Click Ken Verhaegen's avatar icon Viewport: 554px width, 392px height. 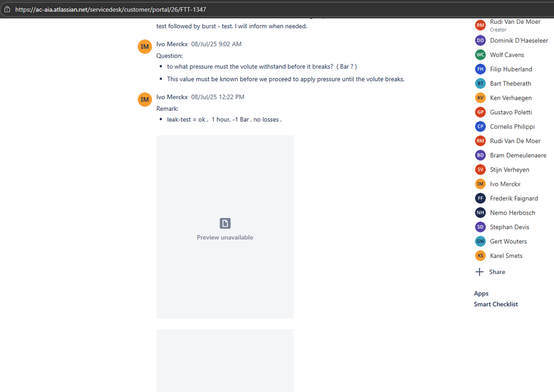click(x=480, y=98)
